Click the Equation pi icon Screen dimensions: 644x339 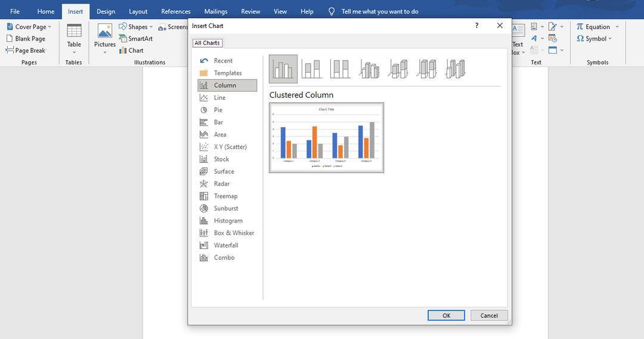click(x=580, y=27)
